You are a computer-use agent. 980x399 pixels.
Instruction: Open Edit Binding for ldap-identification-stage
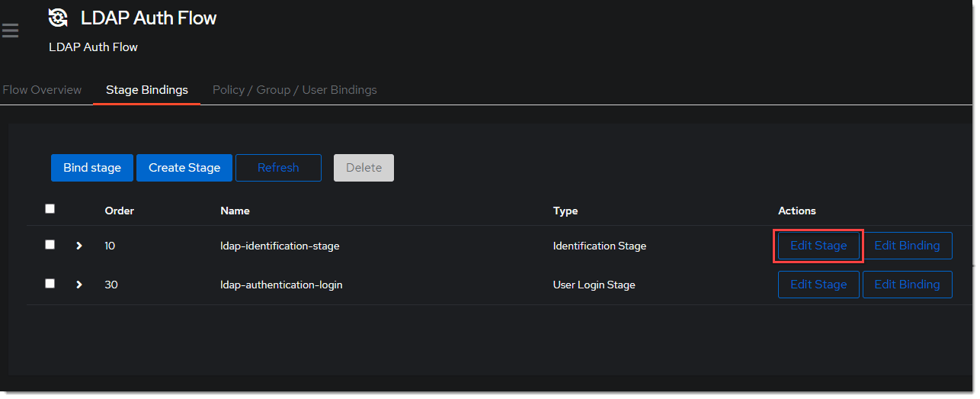click(907, 246)
